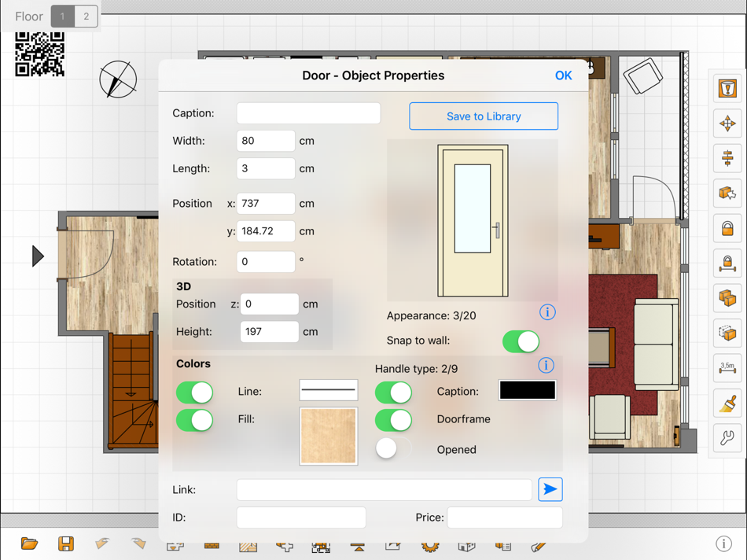Open the Fill wood texture swatch
The width and height of the screenshot is (747, 560).
click(x=329, y=436)
